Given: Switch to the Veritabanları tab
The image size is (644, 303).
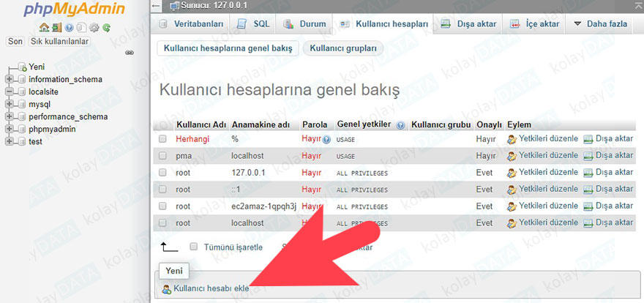Looking at the screenshot, I should point(192,24).
